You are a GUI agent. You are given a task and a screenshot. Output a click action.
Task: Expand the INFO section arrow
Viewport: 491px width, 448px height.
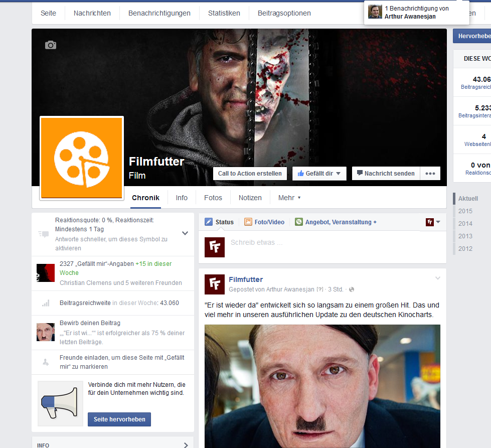(x=186, y=444)
